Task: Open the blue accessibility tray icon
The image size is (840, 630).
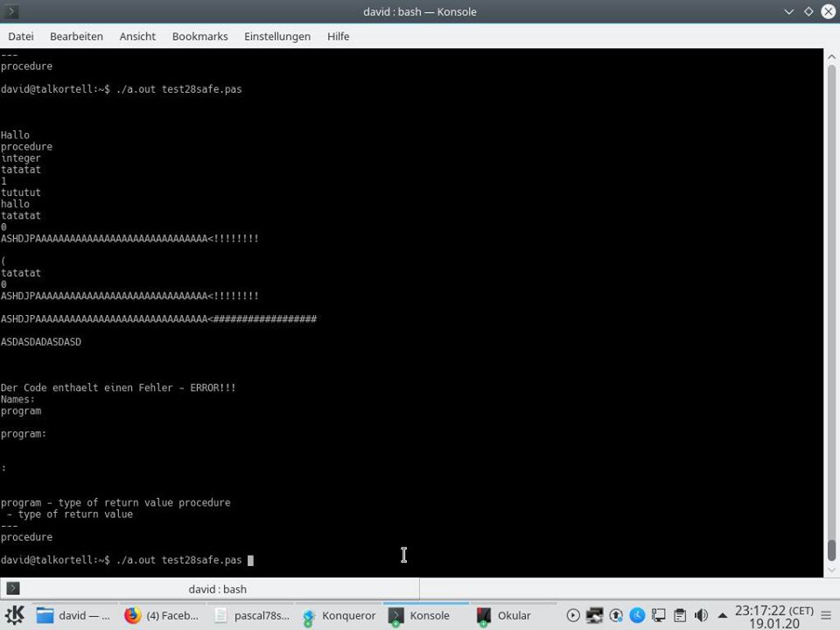Action: coord(637,615)
